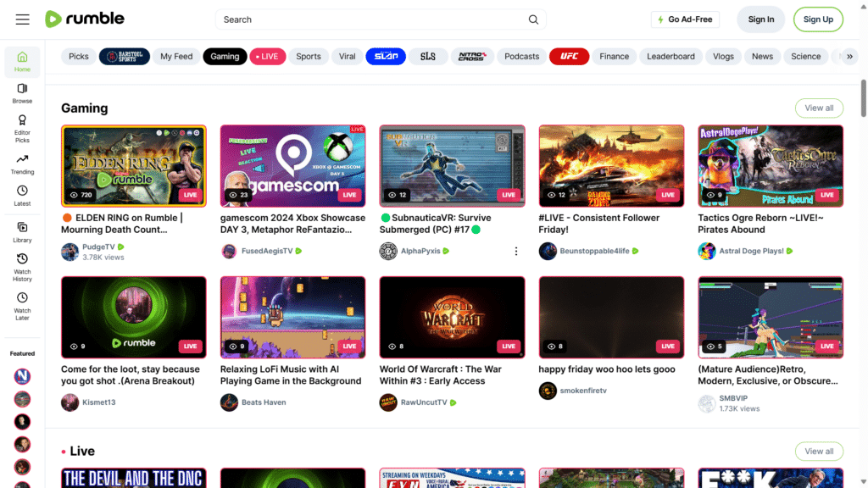Open Watch Later in the sidebar

[x=22, y=307]
